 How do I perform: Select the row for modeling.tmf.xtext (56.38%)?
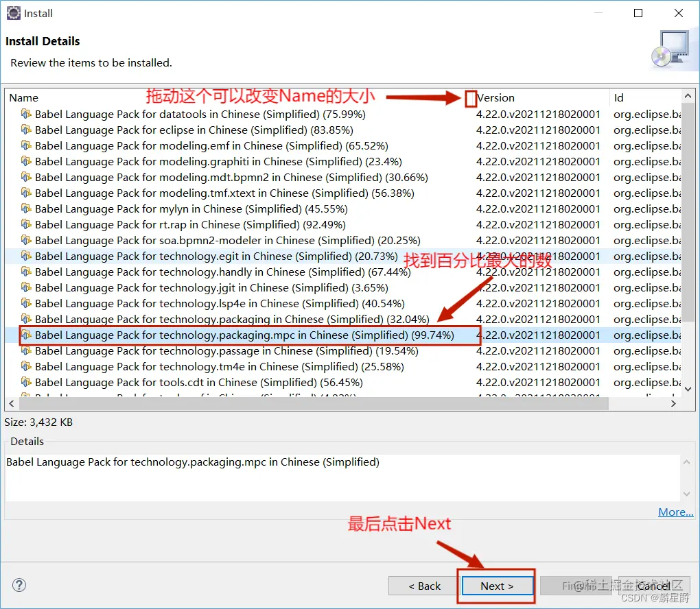tap(343, 193)
